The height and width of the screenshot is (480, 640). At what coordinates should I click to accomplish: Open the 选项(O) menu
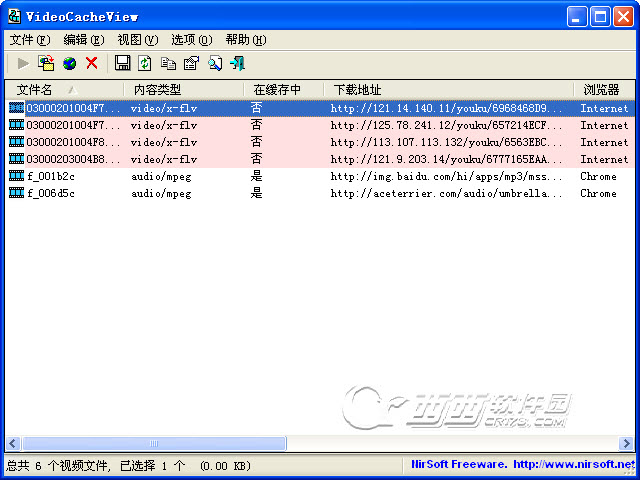pos(191,40)
